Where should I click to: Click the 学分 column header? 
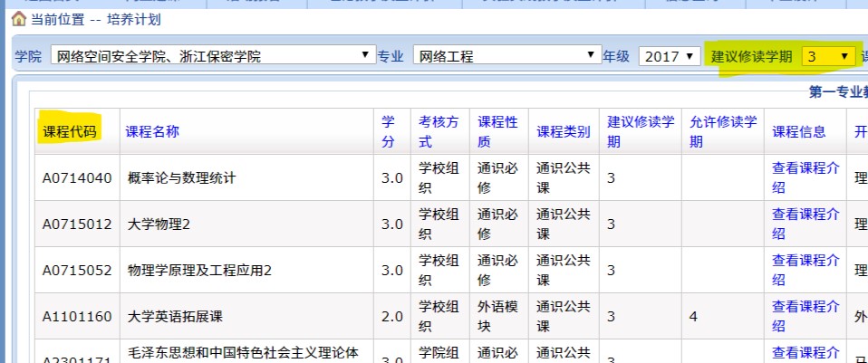tap(388, 131)
